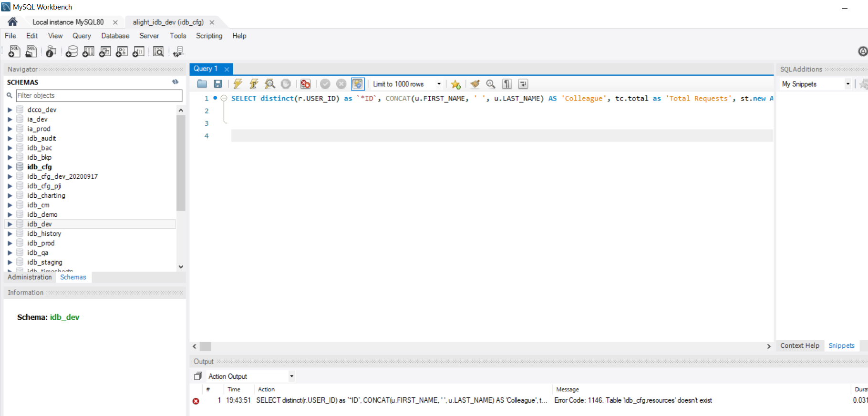
Task: Expand the dcco_dev schema
Action: click(x=10, y=110)
